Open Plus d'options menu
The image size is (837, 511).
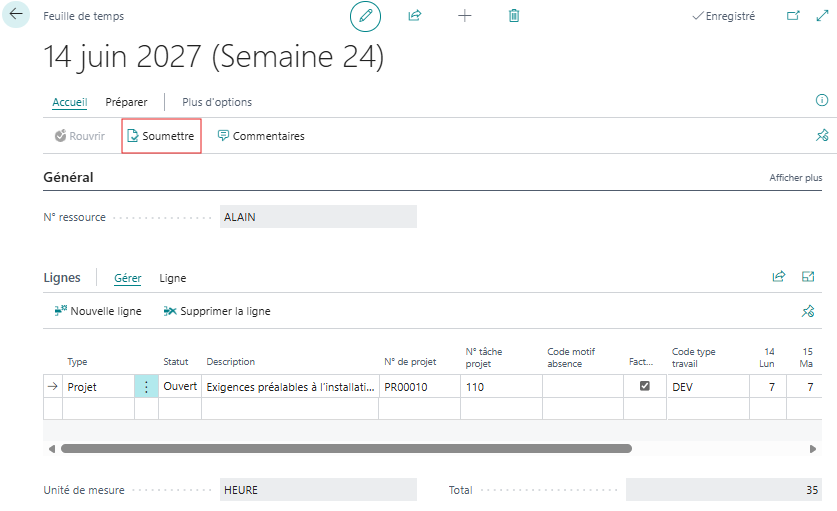coord(217,102)
